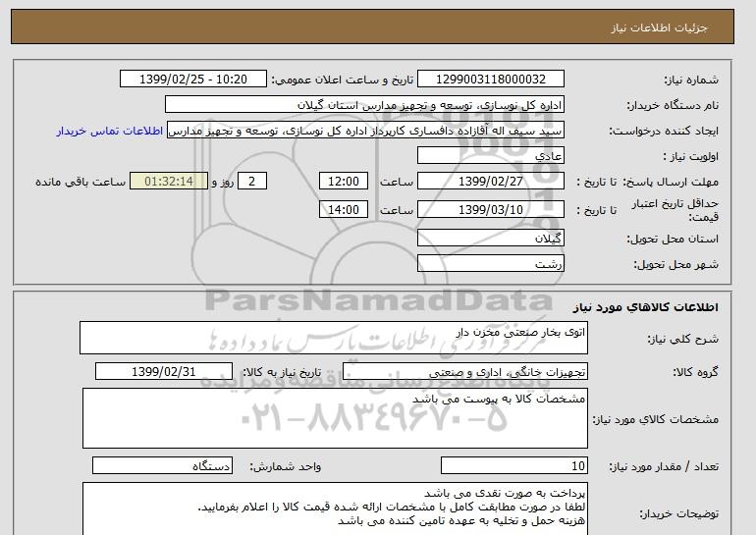Click the label توضیحات خریدار
The width and height of the screenshot is (756, 535).
678,513
